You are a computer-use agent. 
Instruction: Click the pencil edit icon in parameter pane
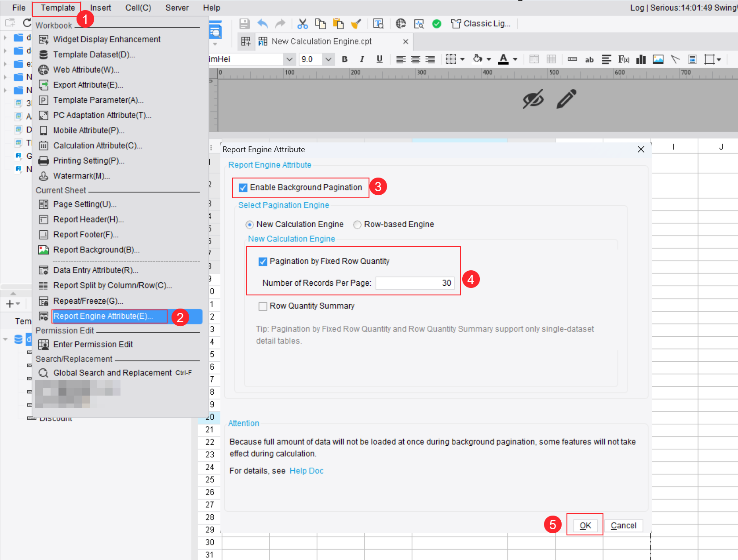566,99
